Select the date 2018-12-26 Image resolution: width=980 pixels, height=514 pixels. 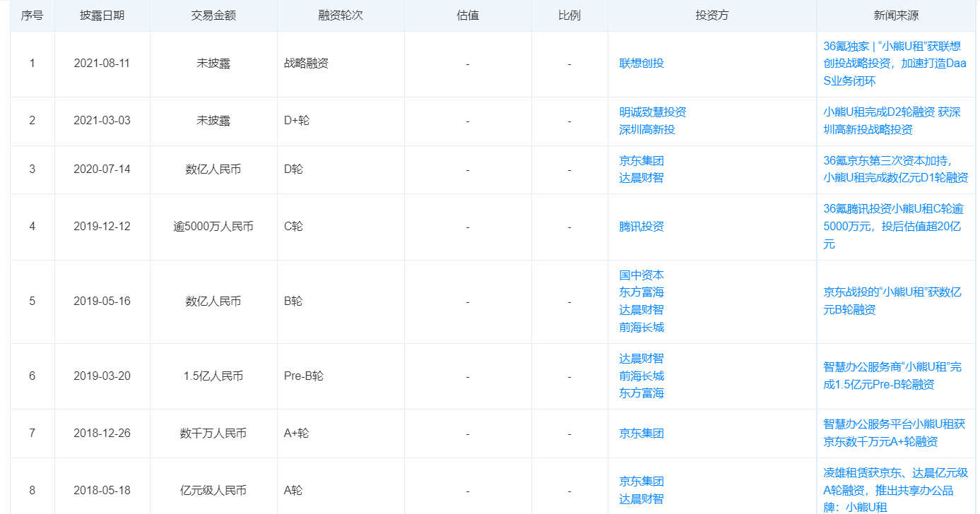(x=102, y=434)
